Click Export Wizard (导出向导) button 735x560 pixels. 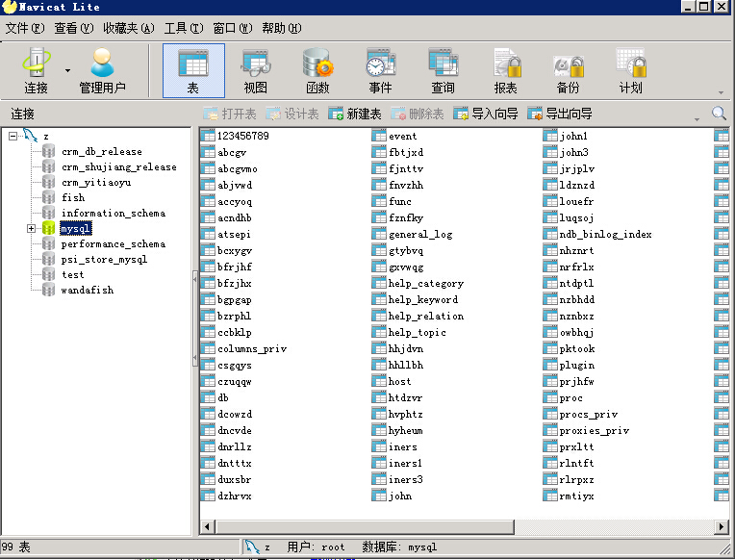pyautogui.click(x=560, y=114)
